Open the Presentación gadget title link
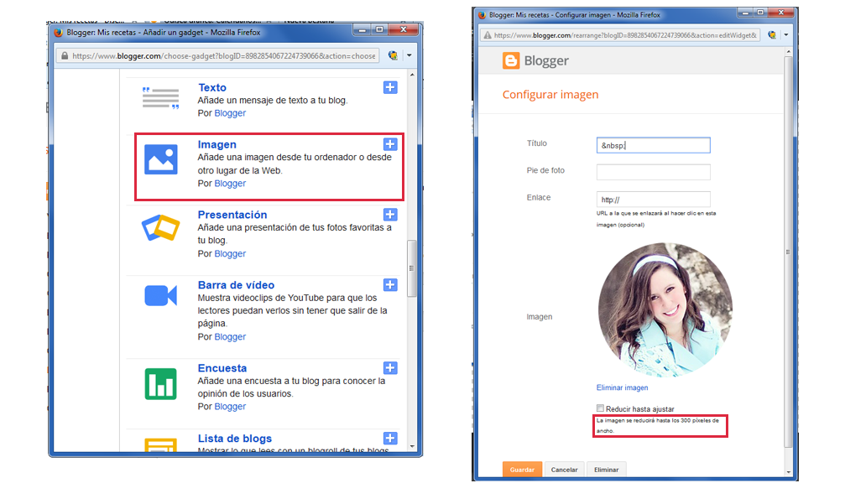This screenshot has height=504, width=845. (x=232, y=215)
